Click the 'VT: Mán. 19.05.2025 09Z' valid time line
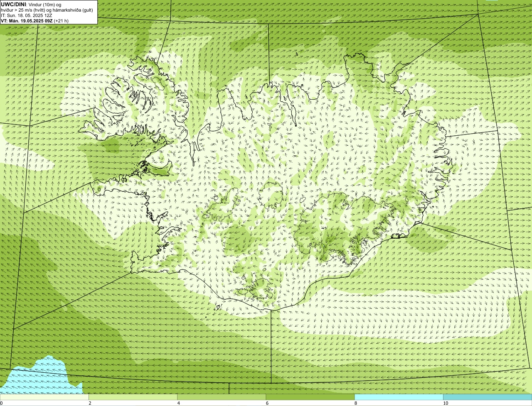 [x=35, y=21]
